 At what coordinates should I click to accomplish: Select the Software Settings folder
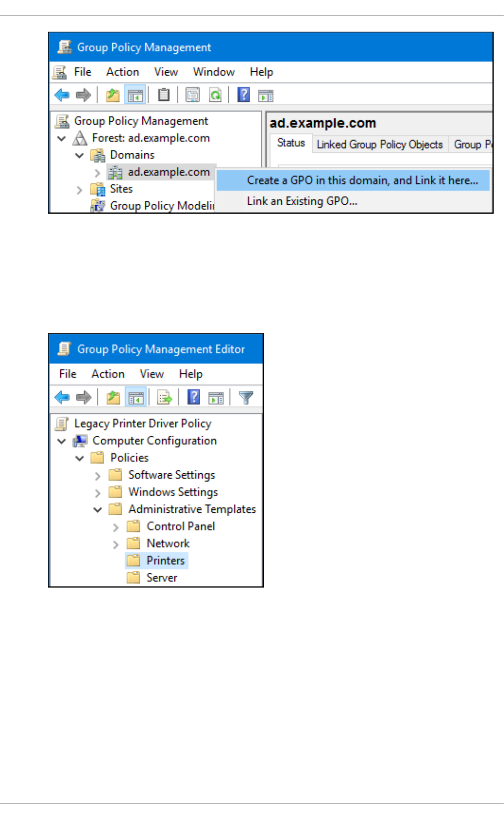(x=171, y=475)
